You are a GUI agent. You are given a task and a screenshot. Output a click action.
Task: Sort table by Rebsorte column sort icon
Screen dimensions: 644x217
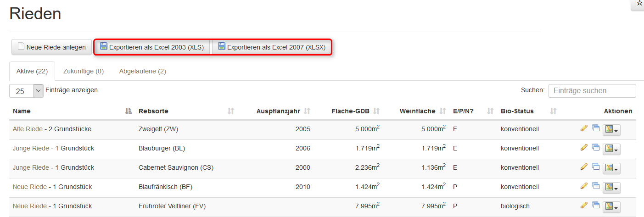click(x=231, y=111)
